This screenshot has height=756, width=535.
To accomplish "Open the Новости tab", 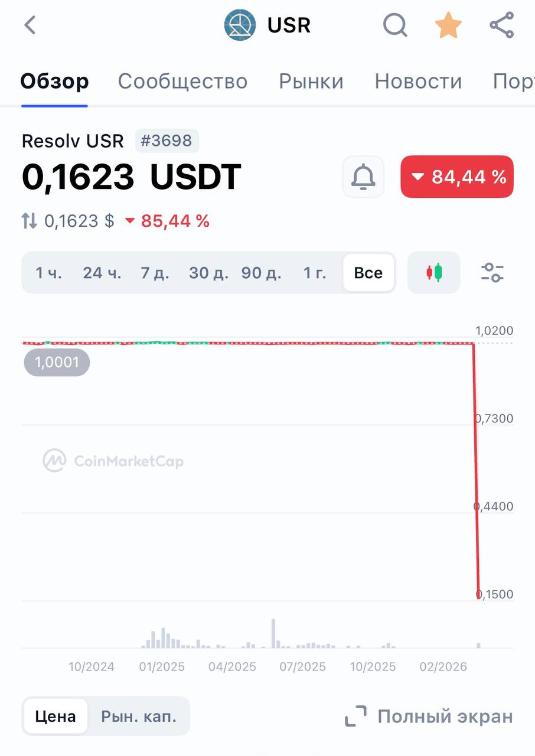I will tap(418, 82).
